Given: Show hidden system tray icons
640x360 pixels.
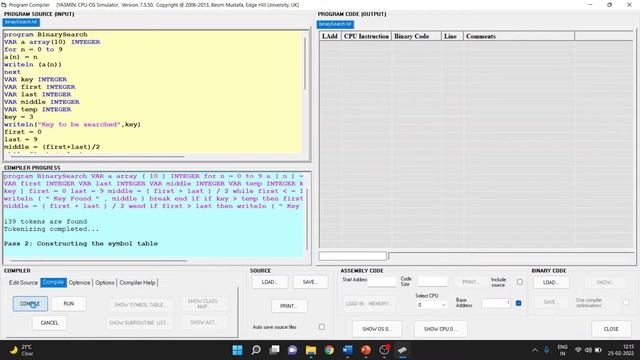Looking at the screenshot, I should click(535, 350).
